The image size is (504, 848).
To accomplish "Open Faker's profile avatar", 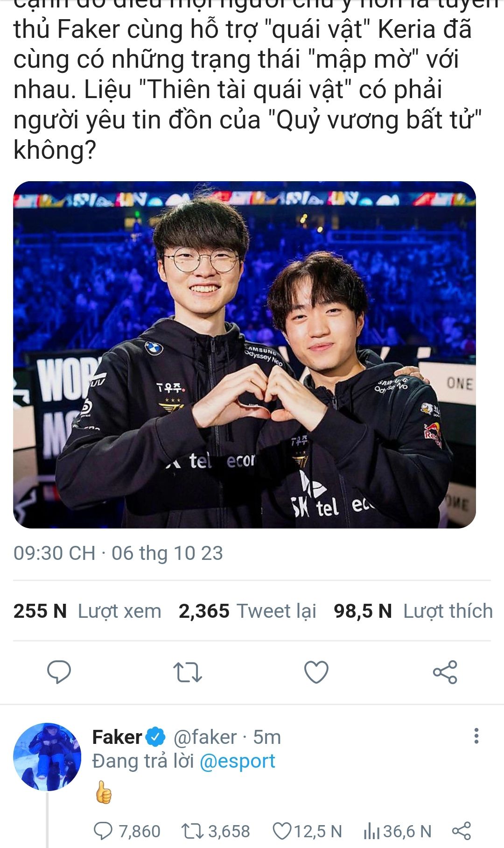I will [47, 757].
